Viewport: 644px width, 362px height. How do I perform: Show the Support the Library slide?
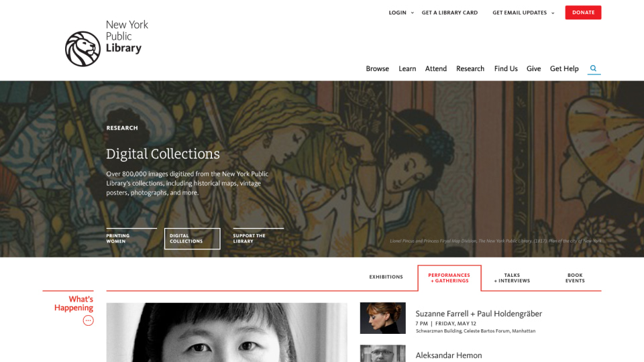click(x=258, y=238)
